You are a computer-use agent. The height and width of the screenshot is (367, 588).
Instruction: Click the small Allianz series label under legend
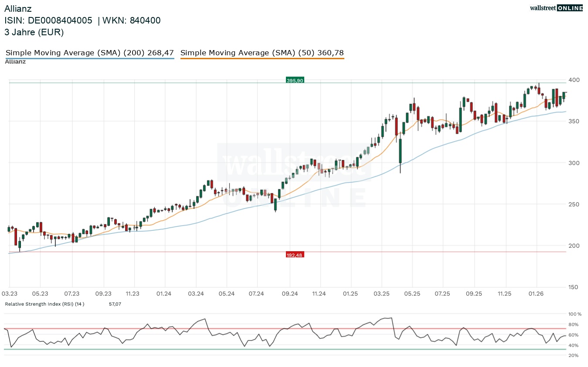click(x=15, y=62)
